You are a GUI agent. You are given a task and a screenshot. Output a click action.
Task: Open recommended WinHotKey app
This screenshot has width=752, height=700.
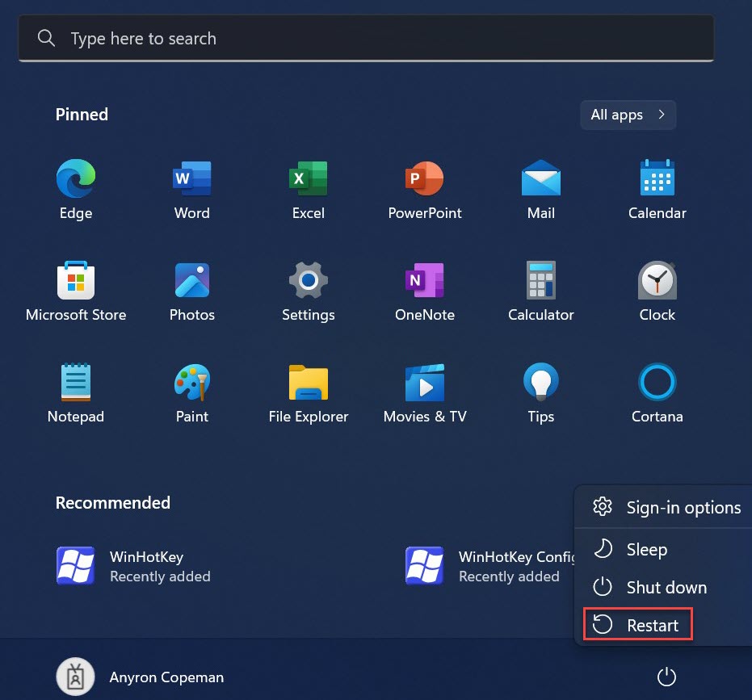pos(133,566)
